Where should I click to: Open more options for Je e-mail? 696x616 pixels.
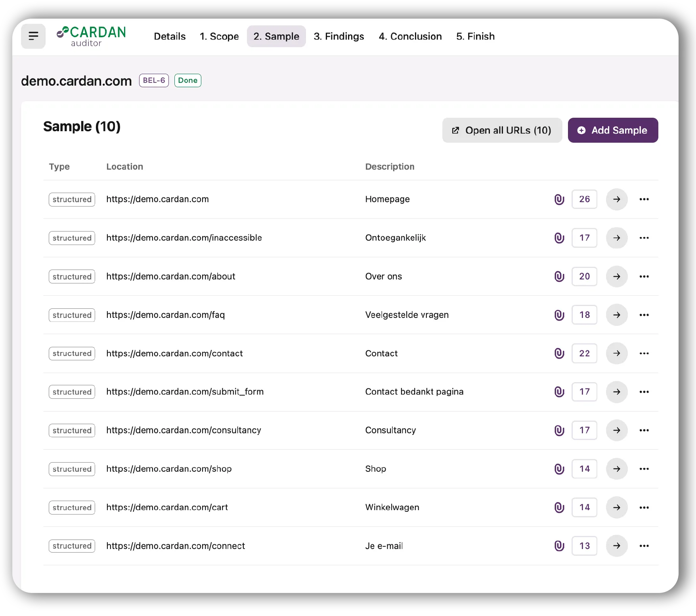point(644,546)
